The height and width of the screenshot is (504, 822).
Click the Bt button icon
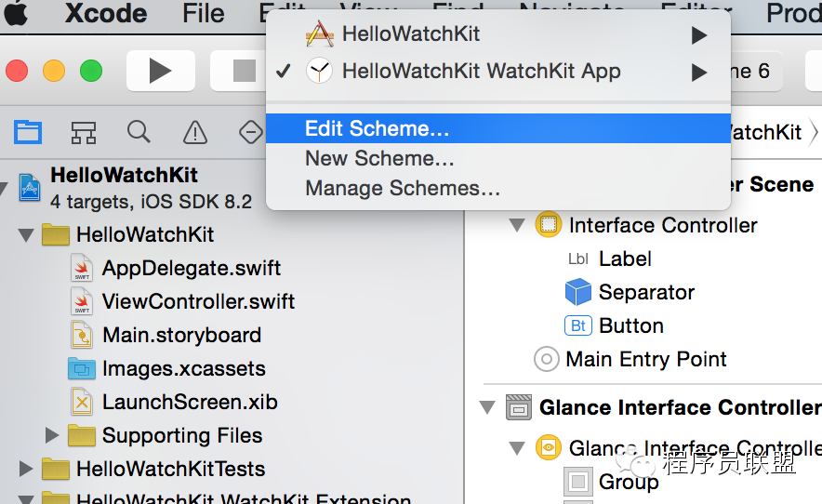578,325
